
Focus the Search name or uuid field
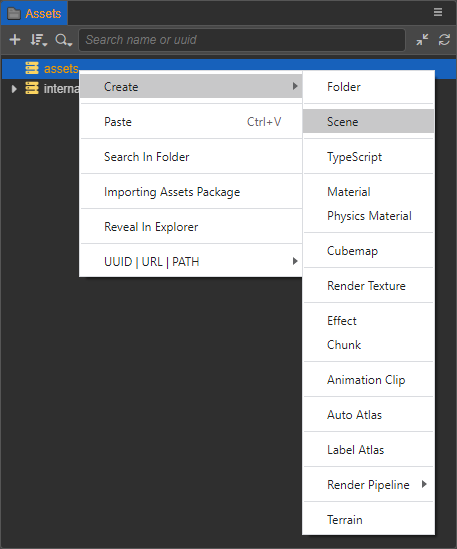242,40
